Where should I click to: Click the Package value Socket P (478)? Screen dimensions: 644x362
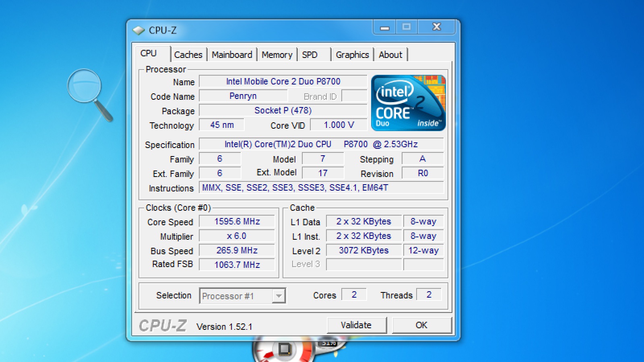(x=283, y=110)
